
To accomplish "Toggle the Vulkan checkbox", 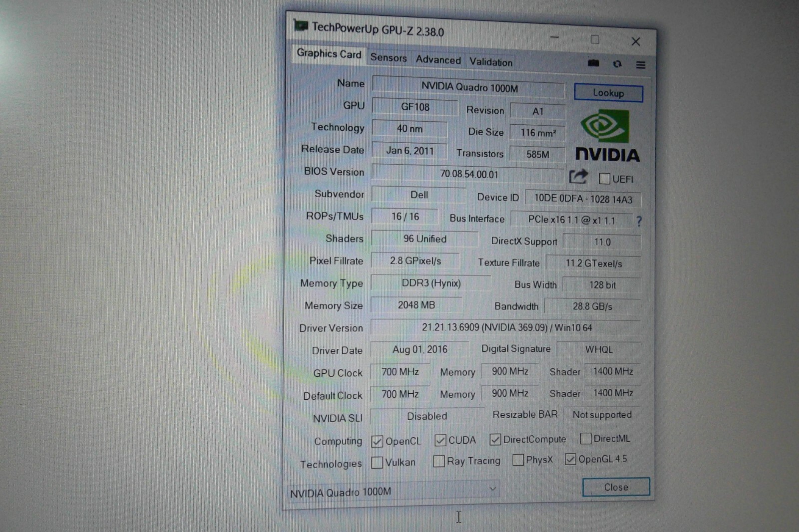I will pyautogui.click(x=377, y=463).
